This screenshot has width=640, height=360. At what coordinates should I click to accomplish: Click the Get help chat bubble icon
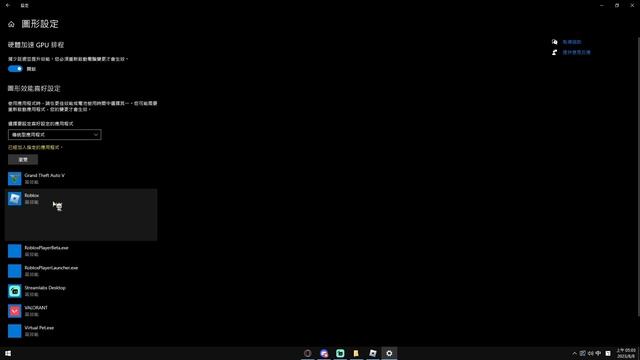tap(554, 42)
